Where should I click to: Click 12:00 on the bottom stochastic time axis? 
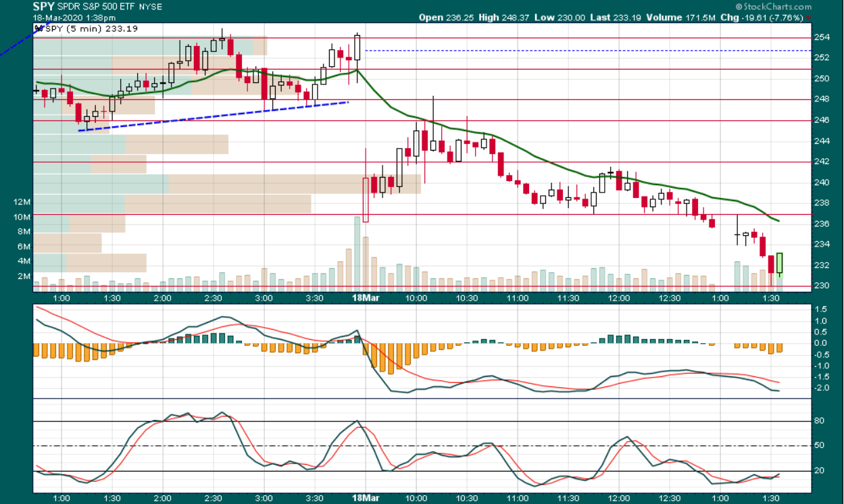(619, 498)
